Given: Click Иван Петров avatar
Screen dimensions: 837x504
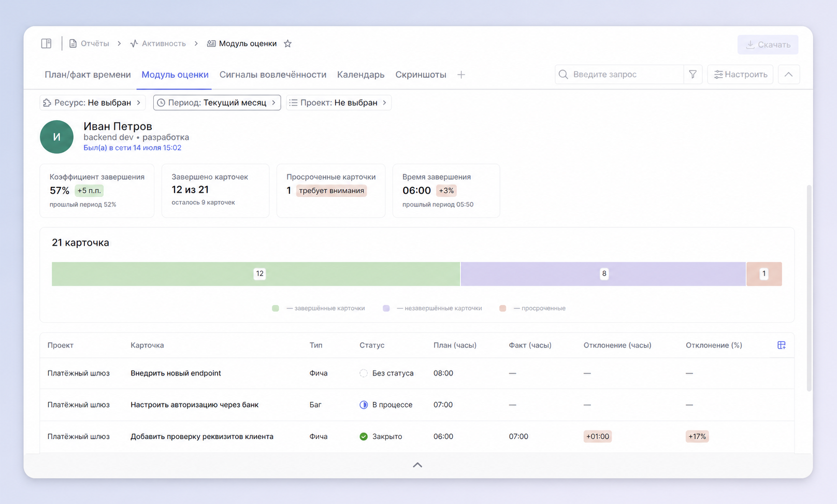Looking at the screenshot, I should pyautogui.click(x=57, y=137).
